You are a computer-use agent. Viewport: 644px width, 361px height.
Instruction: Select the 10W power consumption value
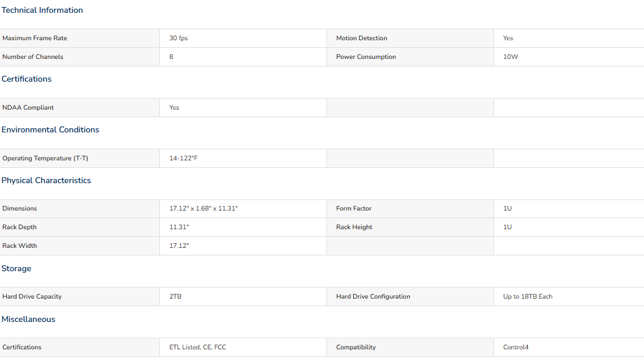point(510,57)
